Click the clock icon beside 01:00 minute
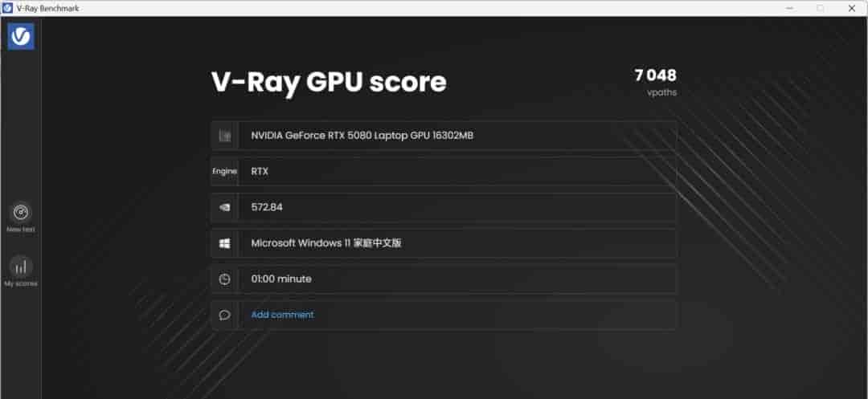Screen dimensions: 868x399 224,279
